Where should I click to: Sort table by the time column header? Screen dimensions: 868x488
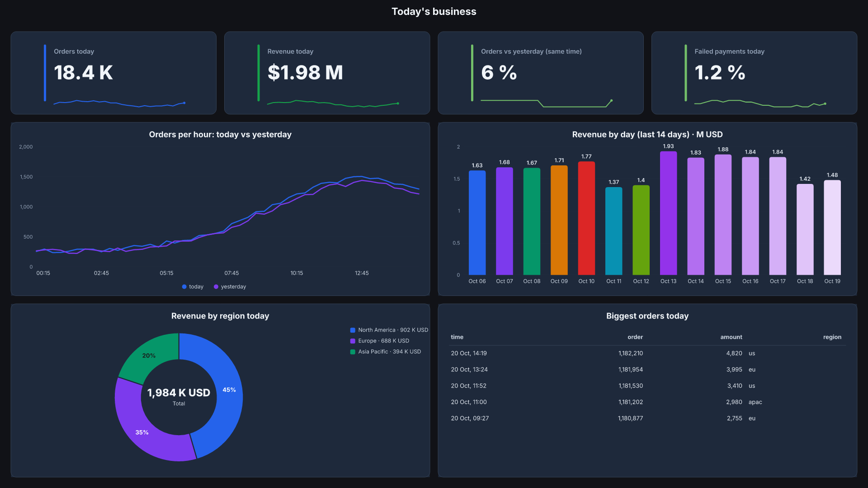[x=457, y=338]
